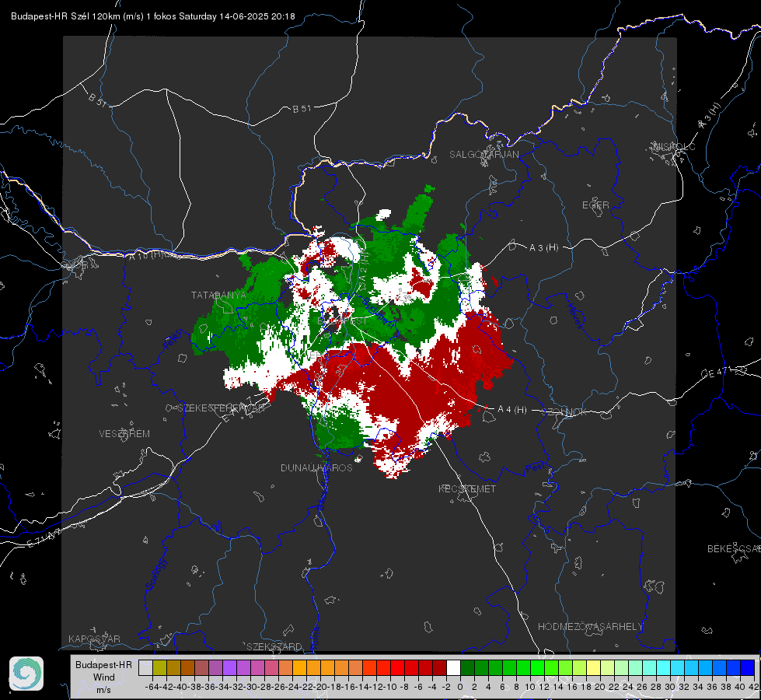761x700 pixels.
Task: Click the A 4 (H) road label
Action: (512, 410)
